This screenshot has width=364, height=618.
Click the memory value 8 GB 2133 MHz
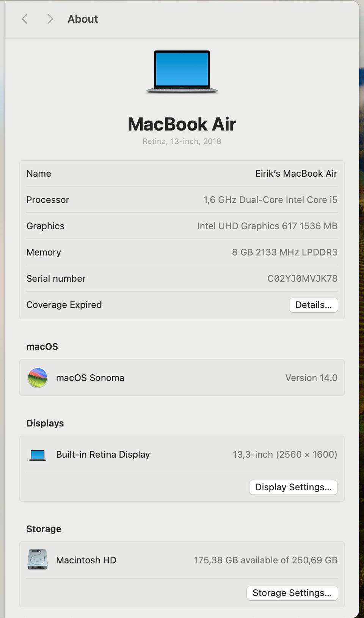click(x=285, y=252)
